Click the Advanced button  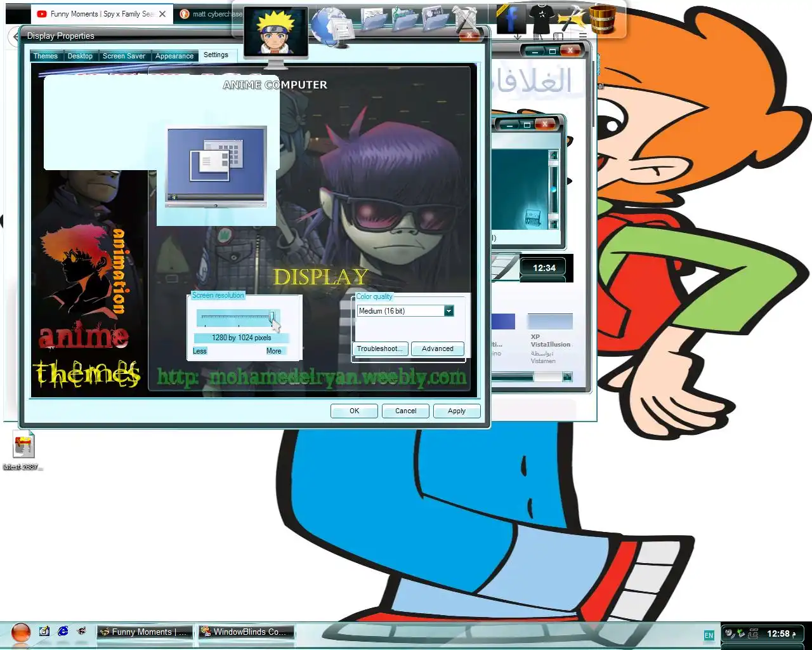(438, 348)
